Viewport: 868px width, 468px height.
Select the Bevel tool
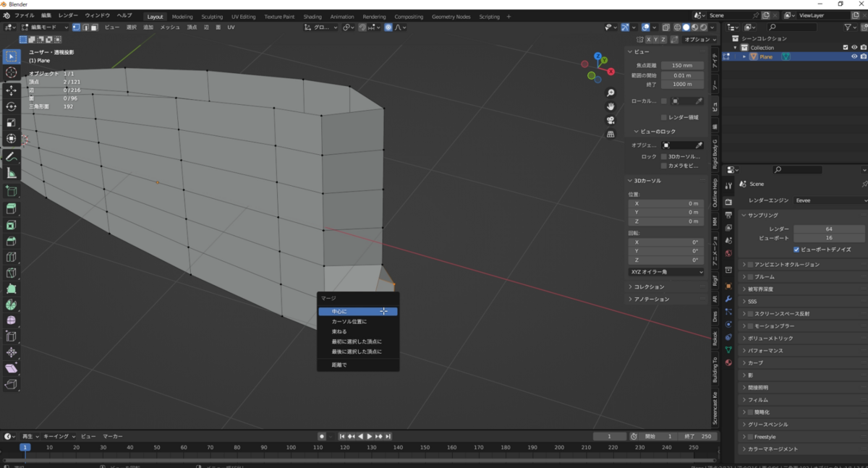12,241
